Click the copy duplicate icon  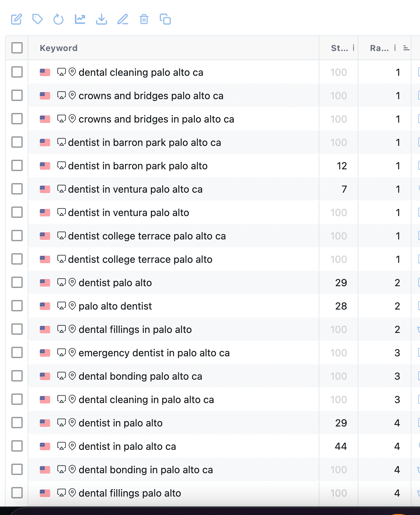(x=165, y=19)
